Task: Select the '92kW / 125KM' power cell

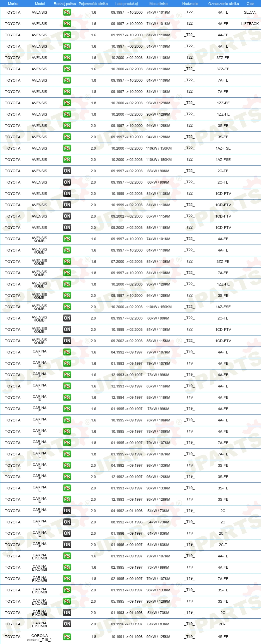Action: pyautogui.click(x=158, y=637)
